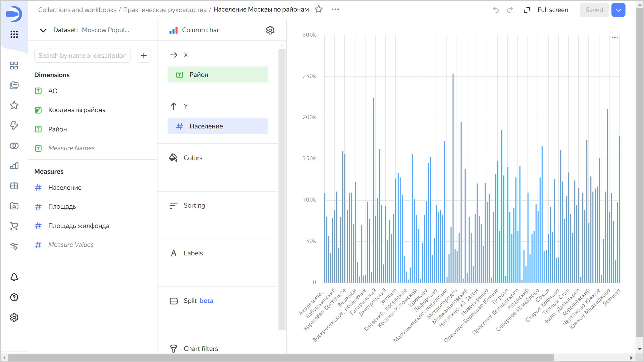Open Moscow Population dataset link
The image size is (644, 362).
105,30
